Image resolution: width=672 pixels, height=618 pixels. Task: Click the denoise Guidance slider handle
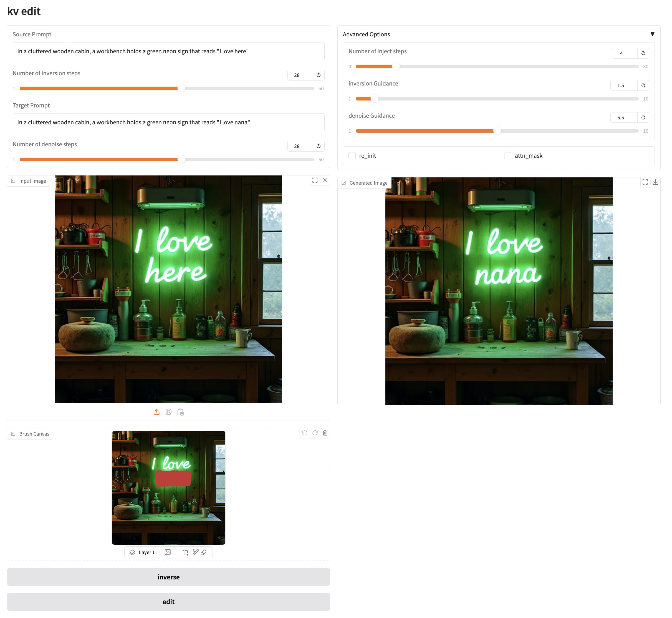[497, 131]
